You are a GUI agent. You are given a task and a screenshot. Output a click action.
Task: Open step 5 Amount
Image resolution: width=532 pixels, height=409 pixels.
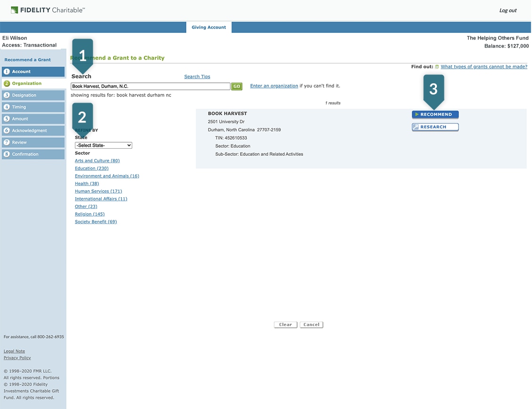[x=33, y=119]
